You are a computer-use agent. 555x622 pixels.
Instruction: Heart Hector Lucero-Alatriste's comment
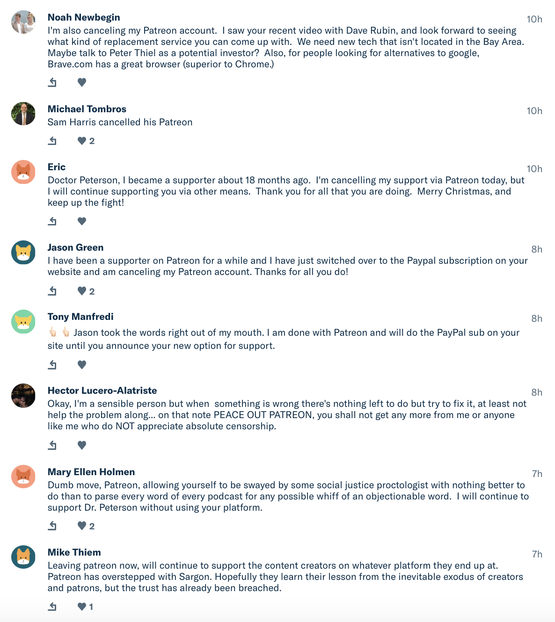(x=82, y=445)
